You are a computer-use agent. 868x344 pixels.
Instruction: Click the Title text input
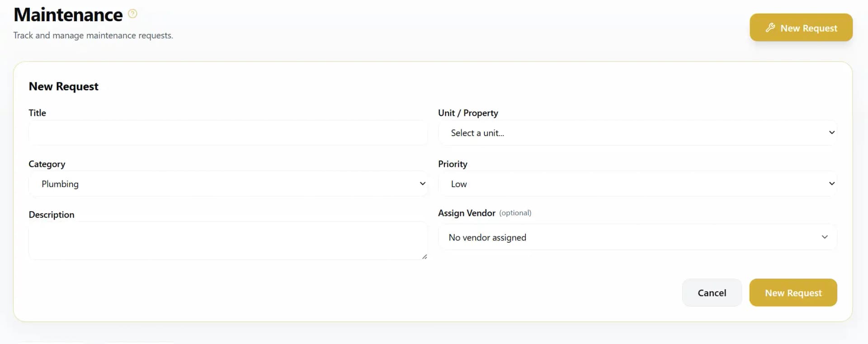[x=228, y=133]
